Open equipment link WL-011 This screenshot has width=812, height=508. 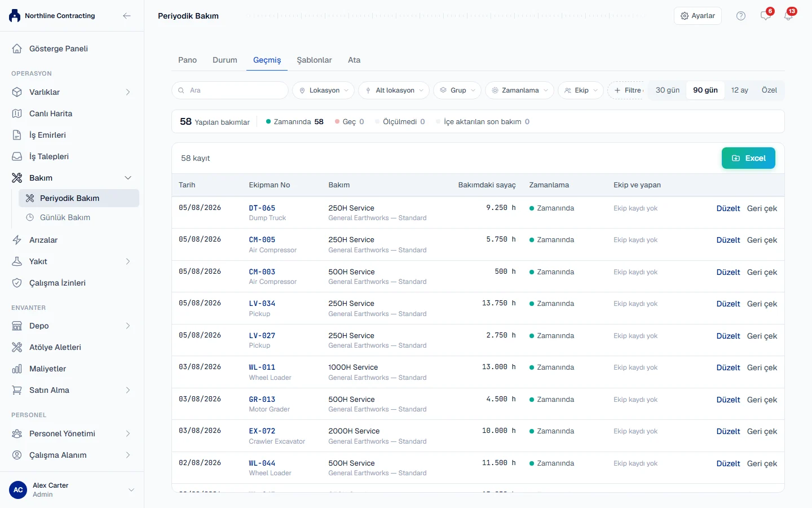point(262,367)
